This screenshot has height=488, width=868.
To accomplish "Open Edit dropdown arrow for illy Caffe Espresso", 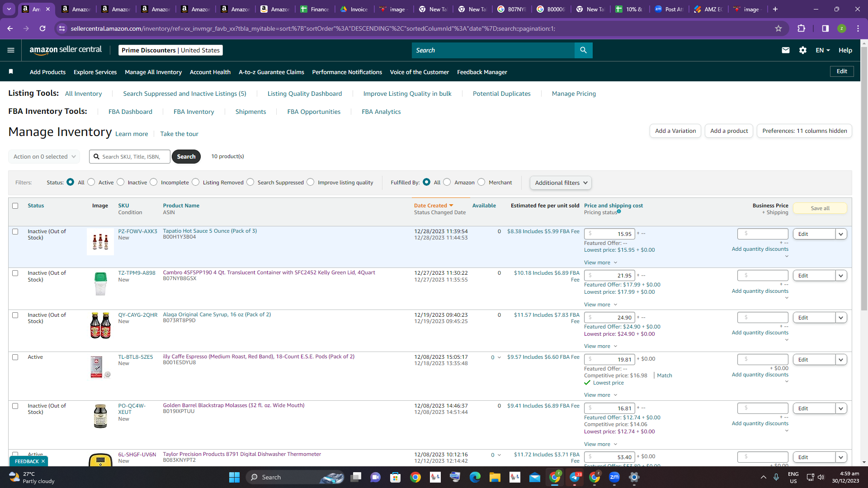I will point(841,360).
